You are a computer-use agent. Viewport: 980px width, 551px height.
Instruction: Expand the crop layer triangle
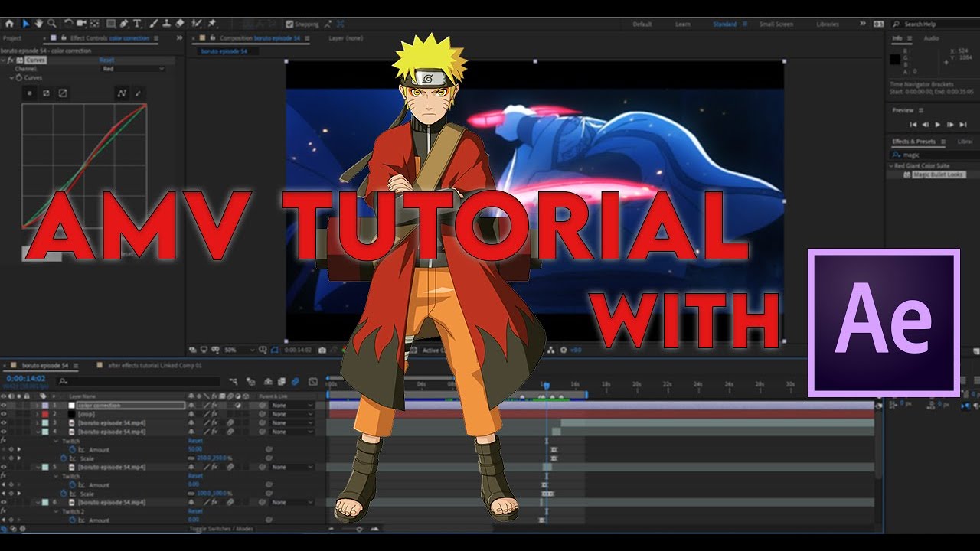coord(37,414)
